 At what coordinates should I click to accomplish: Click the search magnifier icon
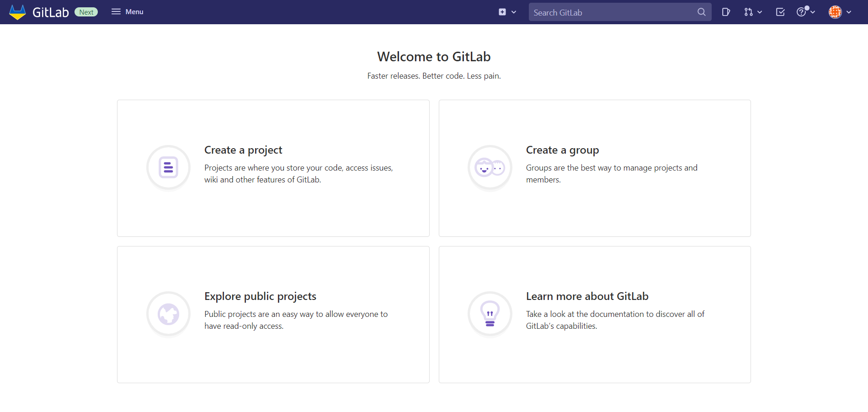(701, 12)
